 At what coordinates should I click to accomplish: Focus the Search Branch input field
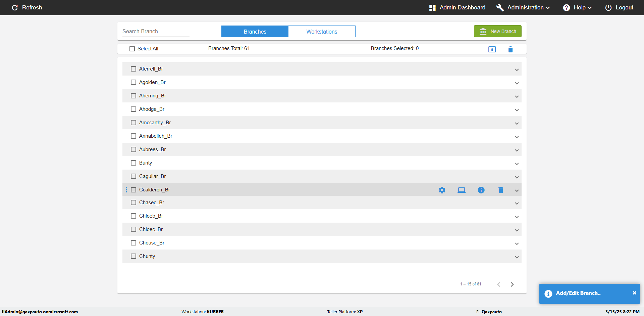tap(156, 31)
